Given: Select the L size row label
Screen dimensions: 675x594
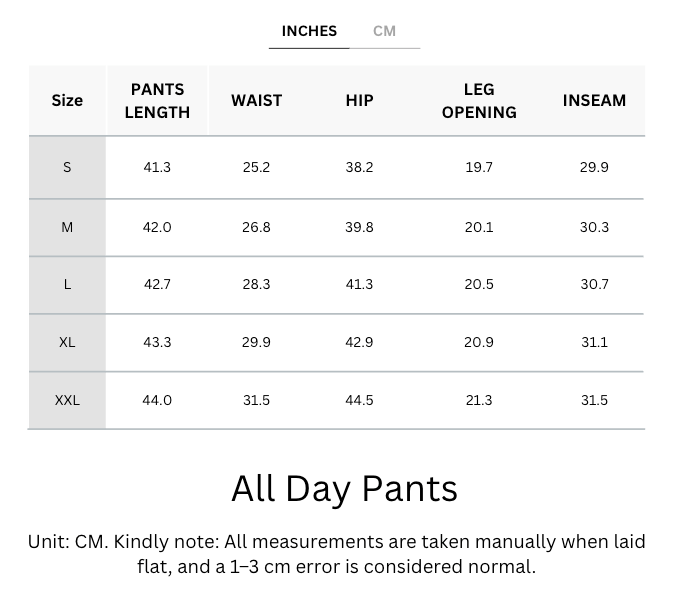Looking at the screenshot, I should (x=67, y=284).
